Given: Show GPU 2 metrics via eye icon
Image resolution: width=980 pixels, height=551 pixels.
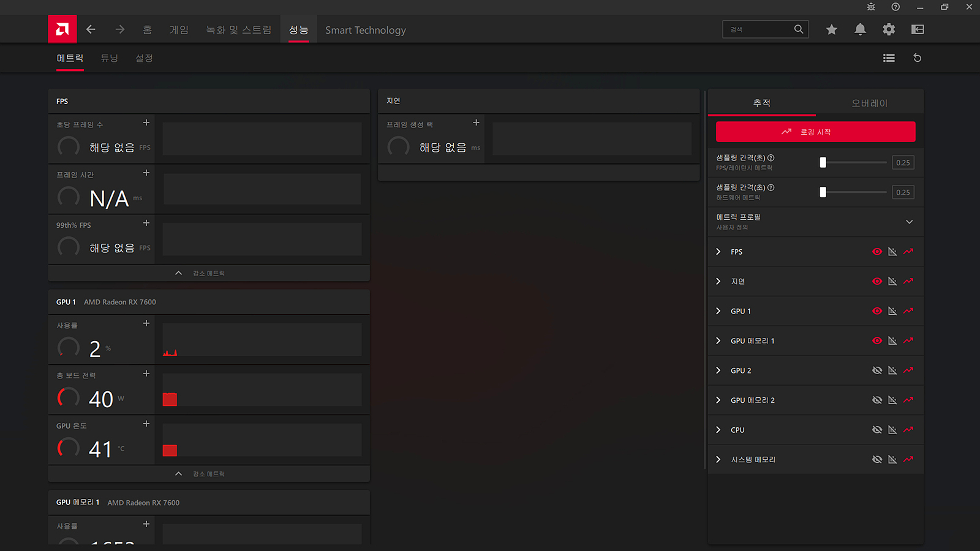Looking at the screenshot, I should coord(877,370).
